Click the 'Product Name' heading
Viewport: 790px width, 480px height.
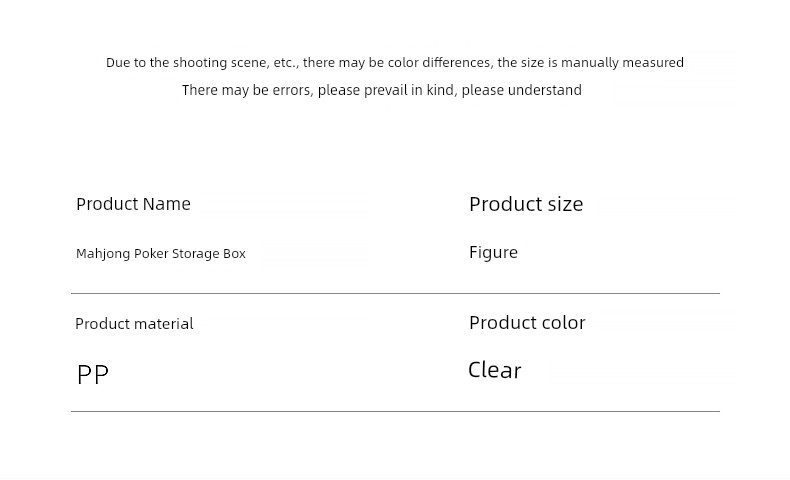pos(134,204)
